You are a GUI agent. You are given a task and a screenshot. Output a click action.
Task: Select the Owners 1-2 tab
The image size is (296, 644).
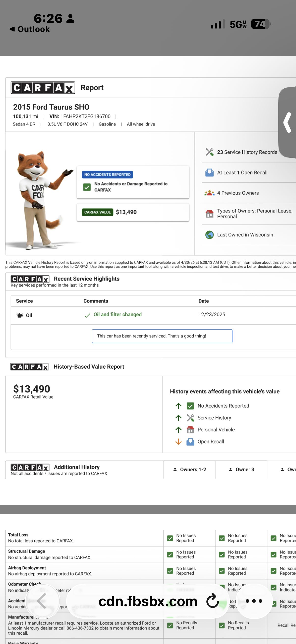click(189, 470)
